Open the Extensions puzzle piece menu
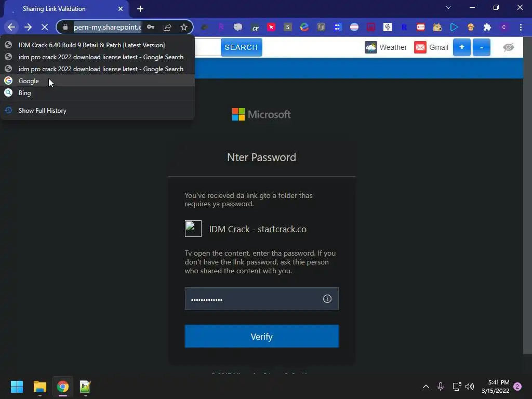 tap(487, 27)
